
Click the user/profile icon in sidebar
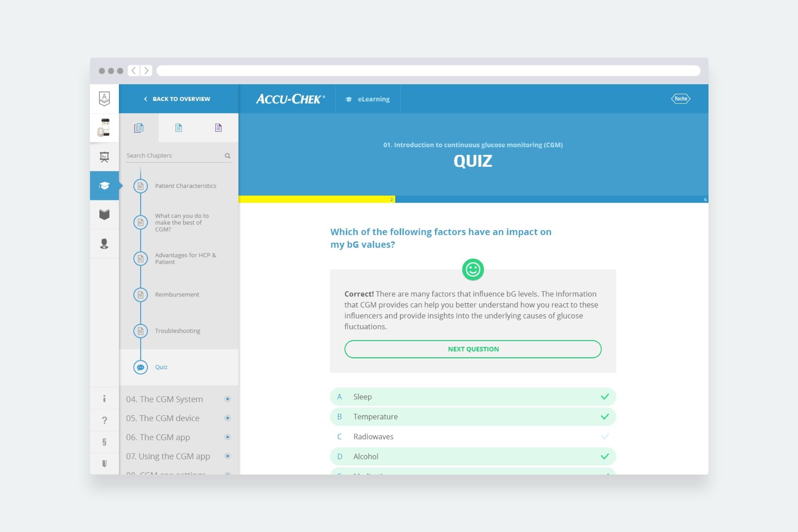[104, 243]
